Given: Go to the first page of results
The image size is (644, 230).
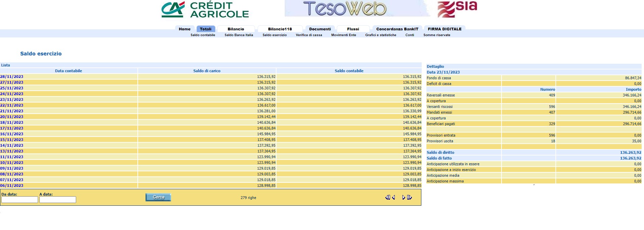Looking at the screenshot, I should click(x=387, y=198).
